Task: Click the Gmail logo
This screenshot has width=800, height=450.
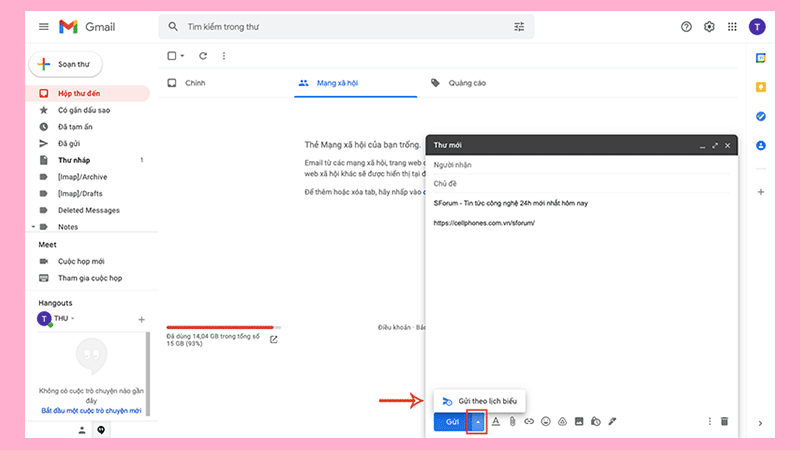Action: (87, 27)
